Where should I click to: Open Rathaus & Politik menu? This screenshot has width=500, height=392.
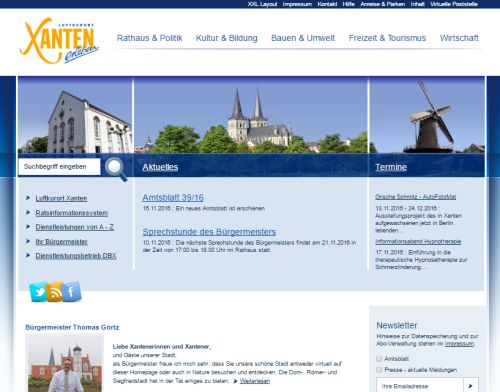149,38
